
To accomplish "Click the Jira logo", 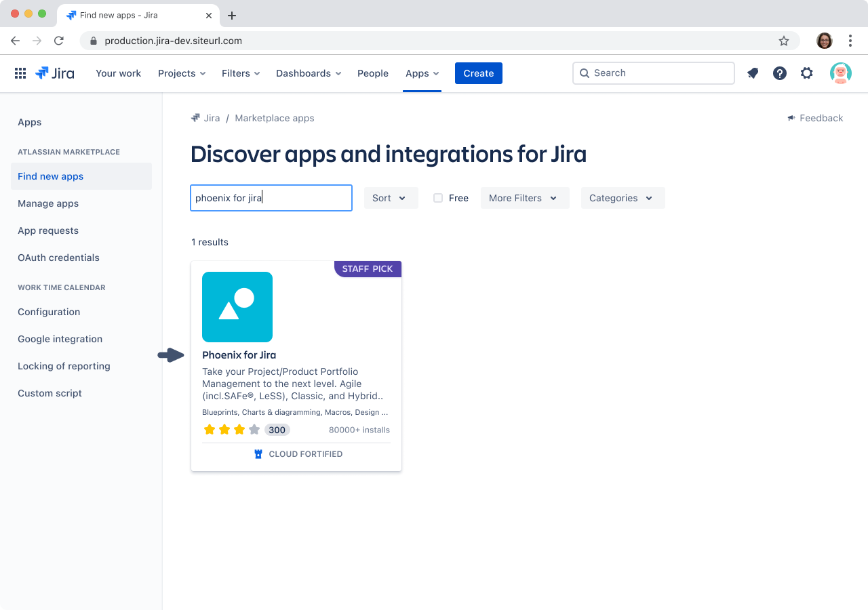I will [54, 73].
